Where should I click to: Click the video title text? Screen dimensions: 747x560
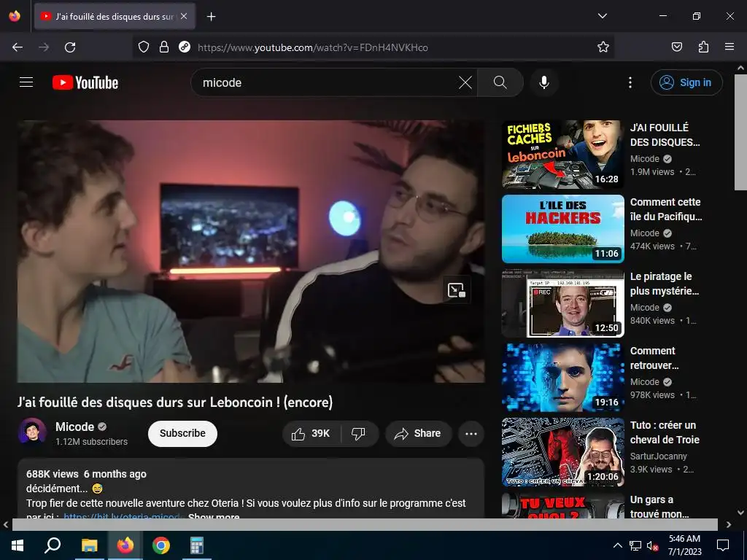pyautogui.click(x=175, y=402)
